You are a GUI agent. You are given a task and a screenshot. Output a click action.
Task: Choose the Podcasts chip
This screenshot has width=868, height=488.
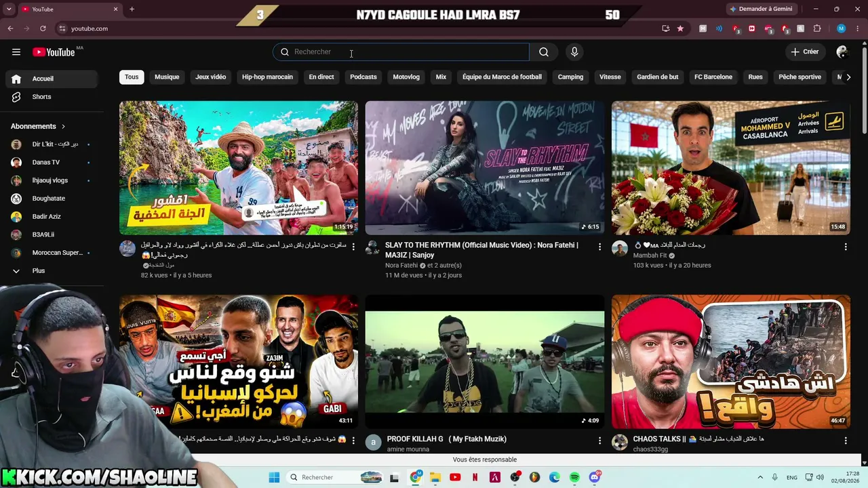coord(363,77)
